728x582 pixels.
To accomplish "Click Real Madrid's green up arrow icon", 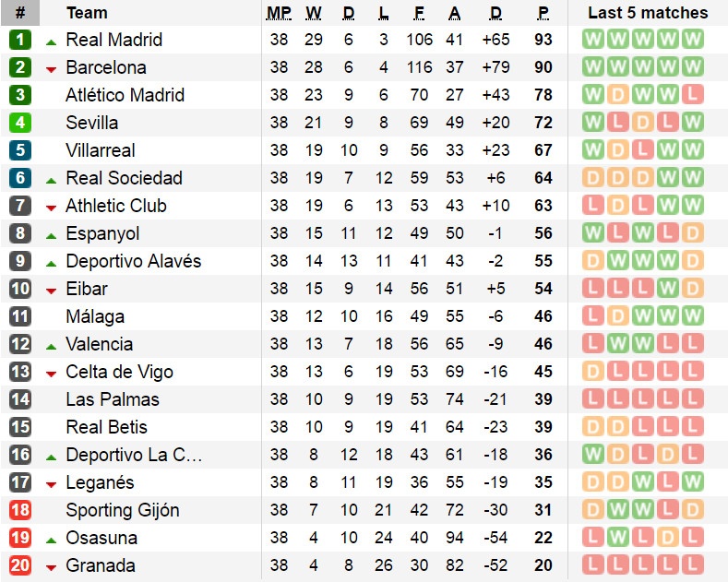I will point(51,41).
